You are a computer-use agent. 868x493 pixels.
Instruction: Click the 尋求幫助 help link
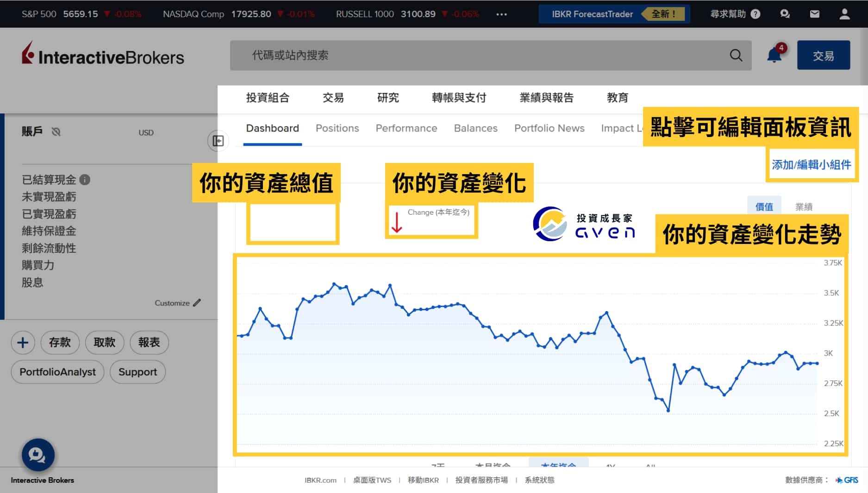(728, 14)
